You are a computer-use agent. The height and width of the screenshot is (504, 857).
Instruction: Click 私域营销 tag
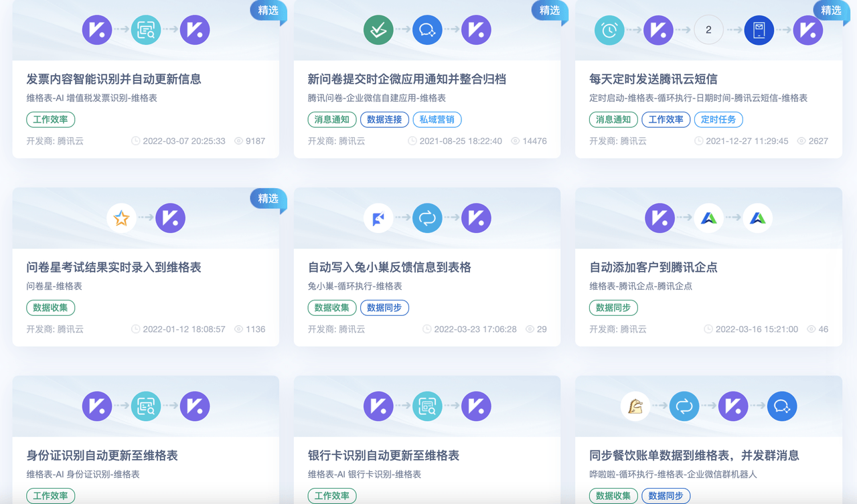coord(438,120)
